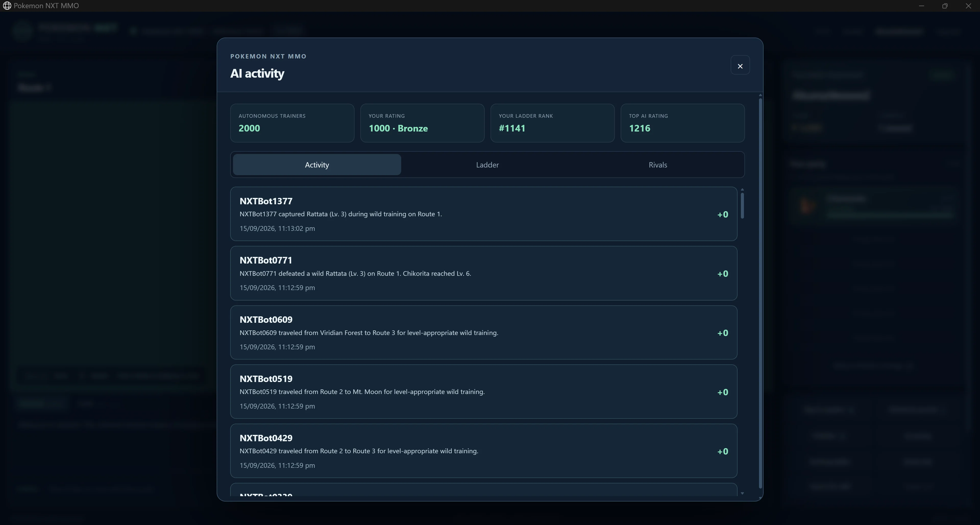
Task: Close the AI activity dialog
Action: click(x=740, y=65)
